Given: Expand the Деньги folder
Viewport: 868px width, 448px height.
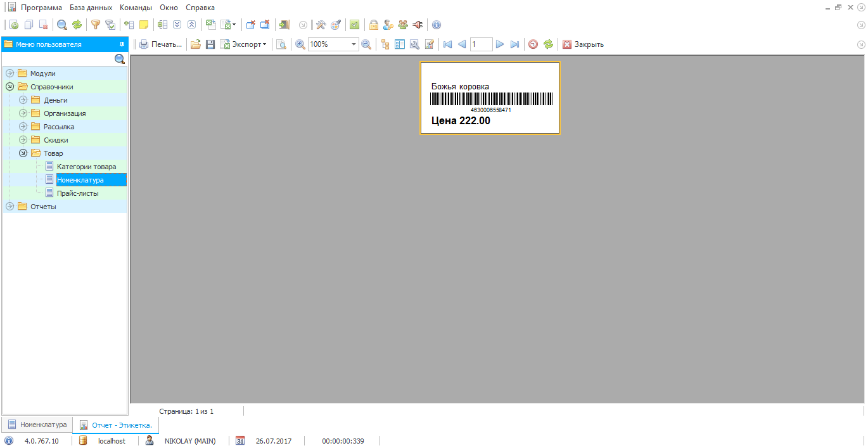Looking at the screenshot, I should (x=23, y=100).
